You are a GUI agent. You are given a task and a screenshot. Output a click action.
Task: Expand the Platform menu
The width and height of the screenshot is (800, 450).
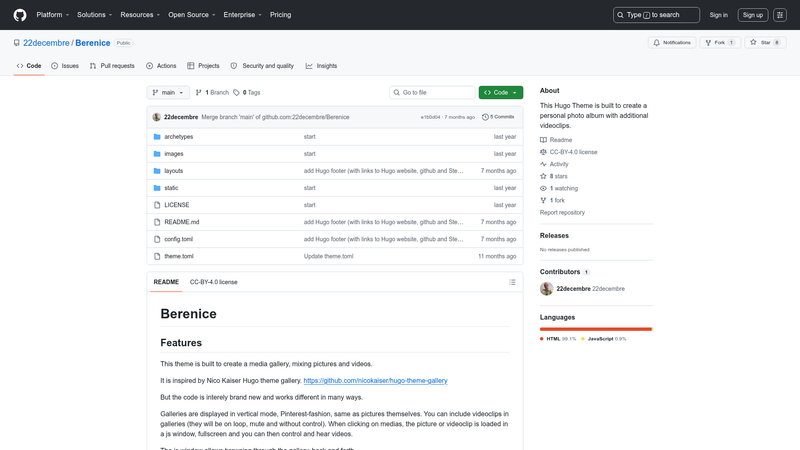click(53, 15)
